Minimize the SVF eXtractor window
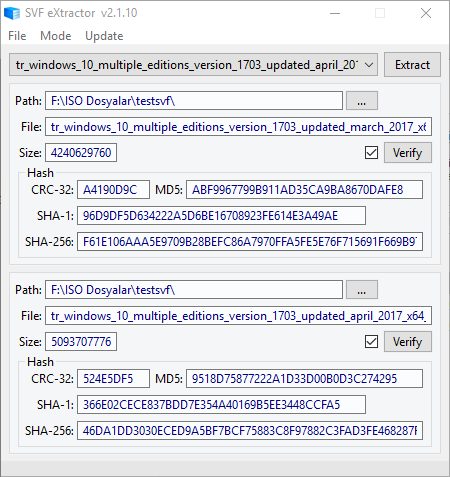This screenshot has width=450, height=477. pos(335,13)
